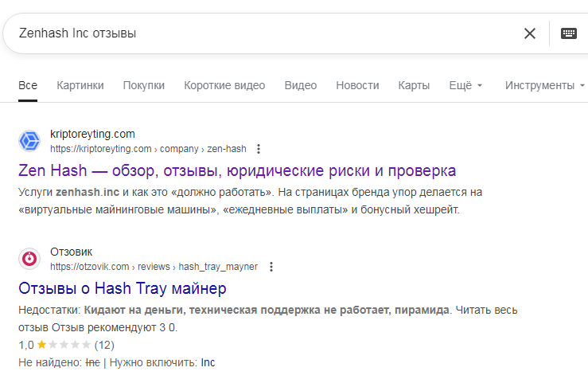
Task: Switch to the Покупки tab
Action: click(x=144, y=85)
